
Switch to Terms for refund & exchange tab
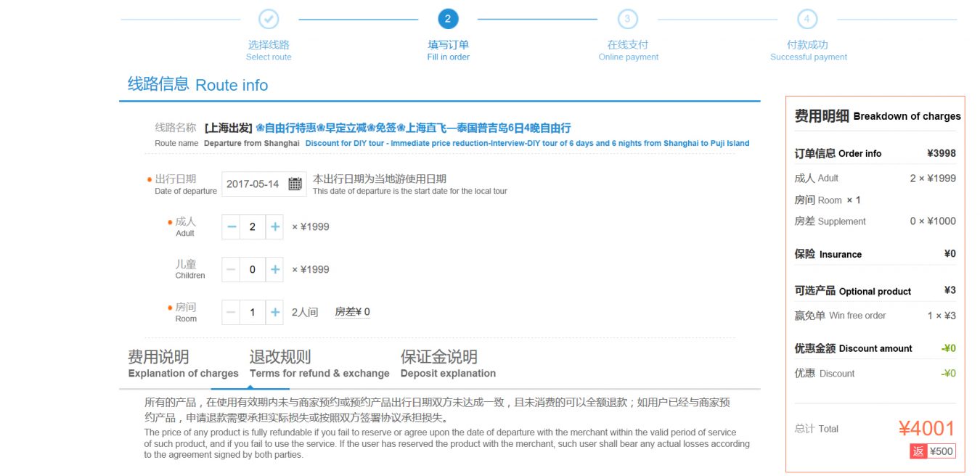319,364
